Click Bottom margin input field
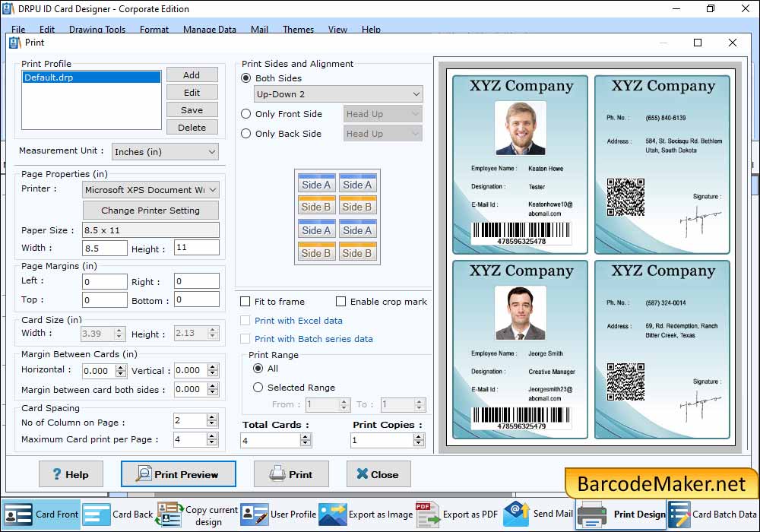760x532 pixels. coord(197,299)
